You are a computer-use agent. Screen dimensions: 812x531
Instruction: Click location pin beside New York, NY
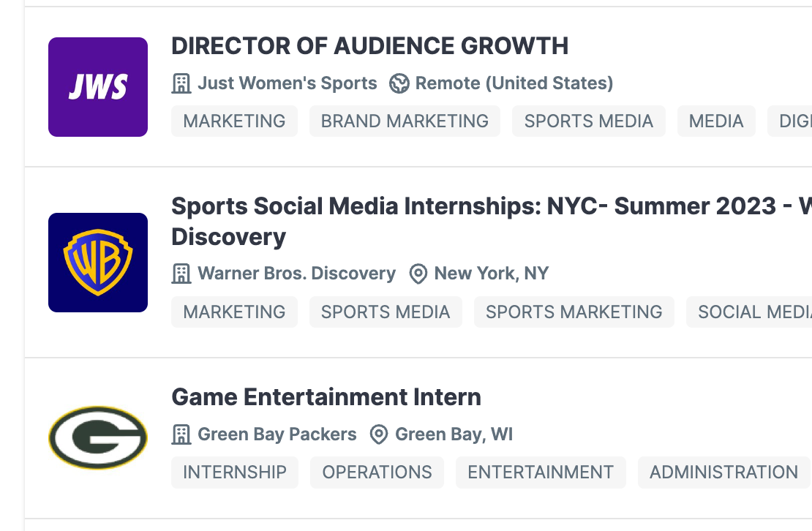[x=418, y=274]
